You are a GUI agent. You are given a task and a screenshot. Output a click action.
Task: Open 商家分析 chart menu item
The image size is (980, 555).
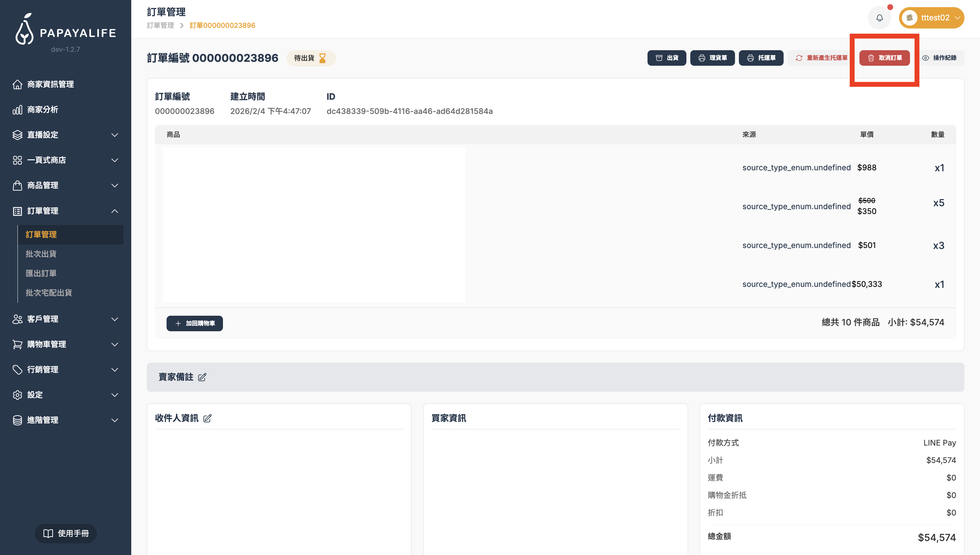tap(42, 110)
